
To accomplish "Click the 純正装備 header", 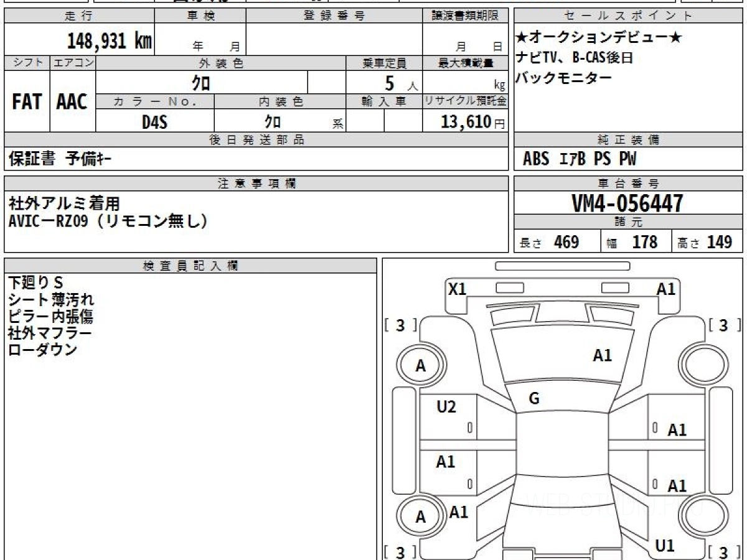I will (629, 140).
